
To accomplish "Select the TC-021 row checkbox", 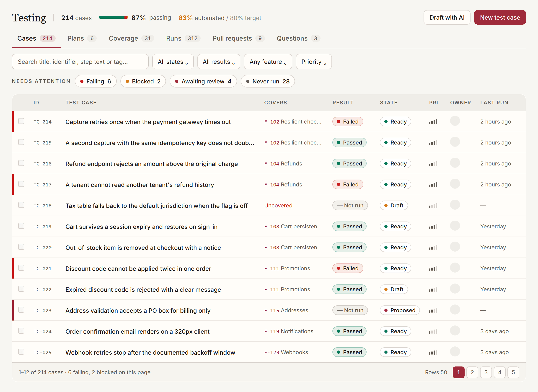I will point(21,268).
